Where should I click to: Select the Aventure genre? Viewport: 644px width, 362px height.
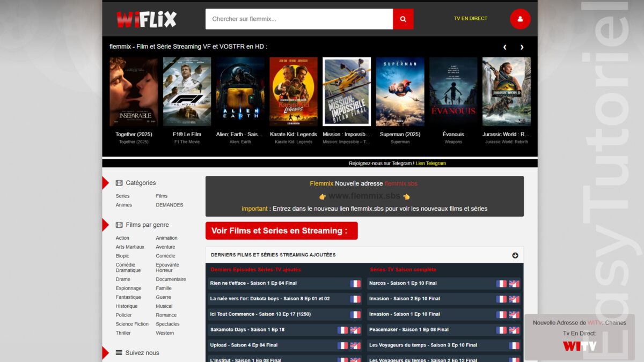(x=165, y=247)
